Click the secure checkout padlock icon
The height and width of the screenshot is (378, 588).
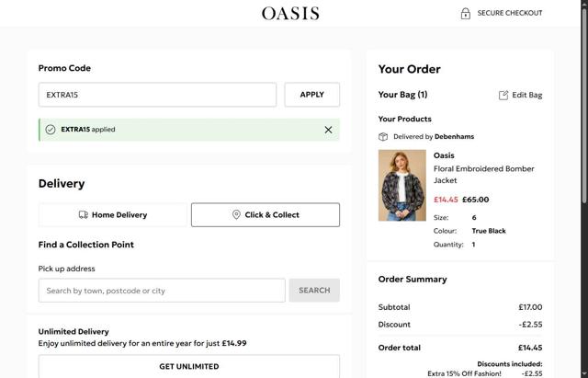pyautogui.click(x=466, y=13)
